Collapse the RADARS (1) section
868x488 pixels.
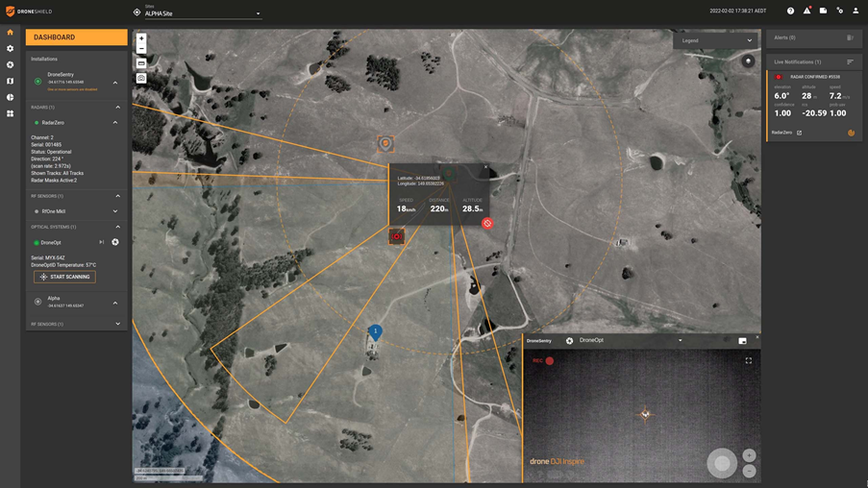point(117,108)
